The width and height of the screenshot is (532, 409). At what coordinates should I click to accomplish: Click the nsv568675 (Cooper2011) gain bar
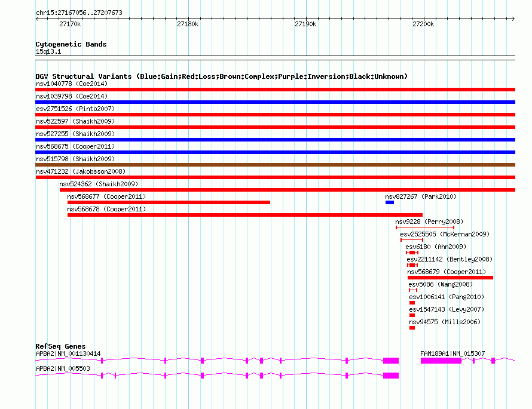pos(275,152)
